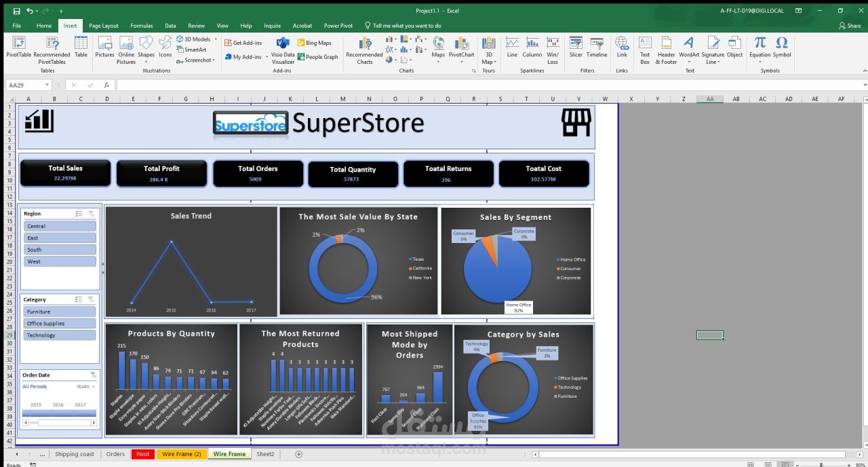Open People Graph add-in

(x=317, y=57)
